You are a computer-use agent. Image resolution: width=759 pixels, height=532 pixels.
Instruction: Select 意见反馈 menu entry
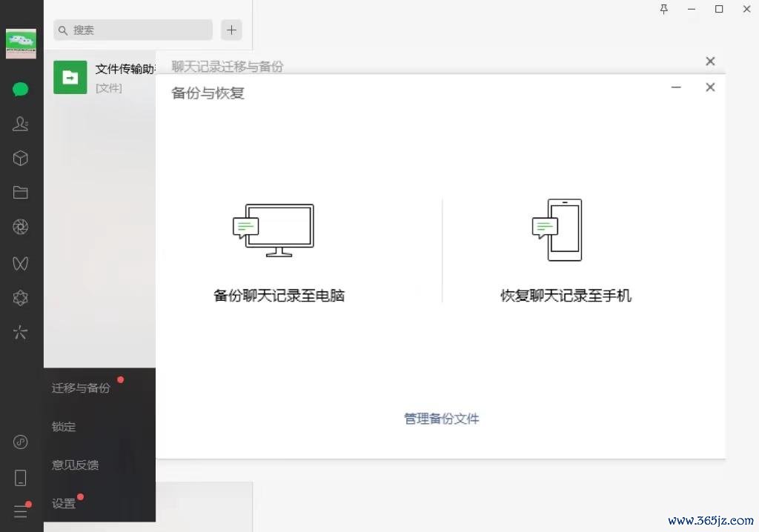pyautogui.click(x=75, y=465)
